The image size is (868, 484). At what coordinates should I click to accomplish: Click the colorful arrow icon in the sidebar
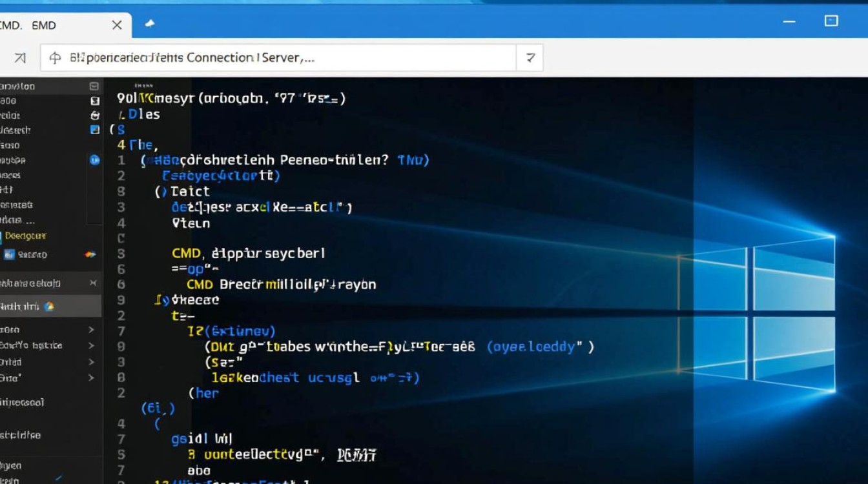[90, 254]
